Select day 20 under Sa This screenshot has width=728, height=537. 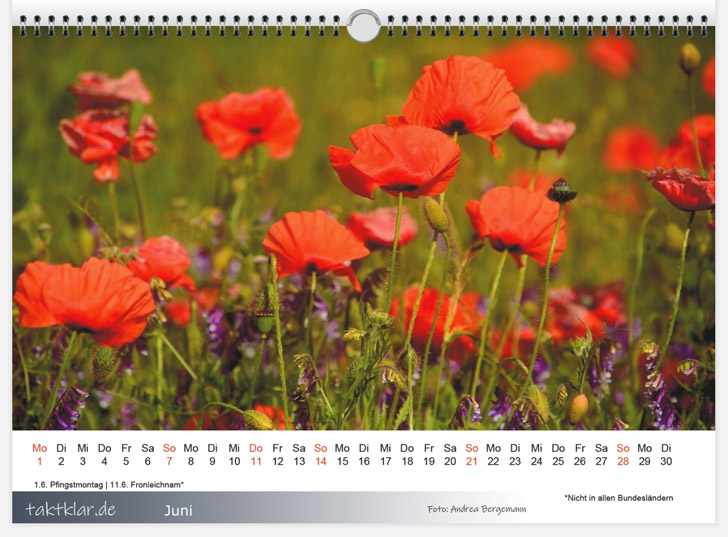point(450,461)
